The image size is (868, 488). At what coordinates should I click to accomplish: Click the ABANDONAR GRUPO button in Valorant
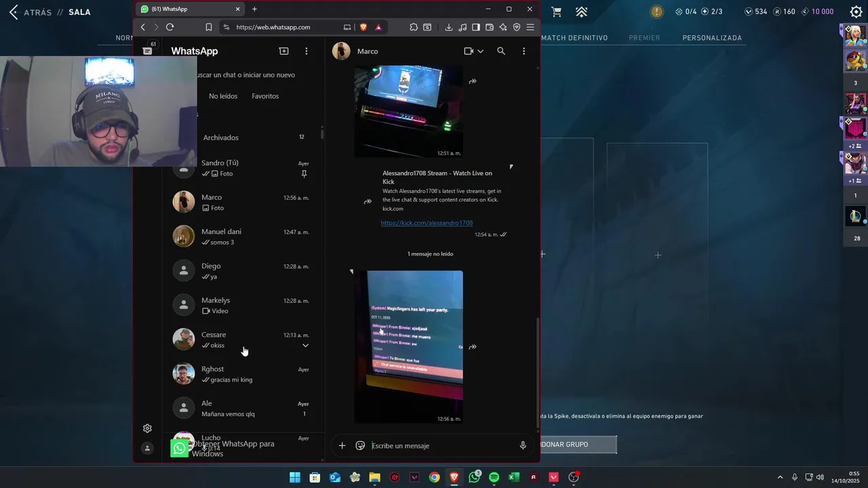578,445
